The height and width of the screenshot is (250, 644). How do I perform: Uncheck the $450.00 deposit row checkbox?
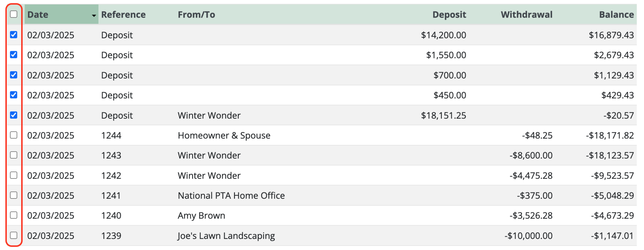14,95
